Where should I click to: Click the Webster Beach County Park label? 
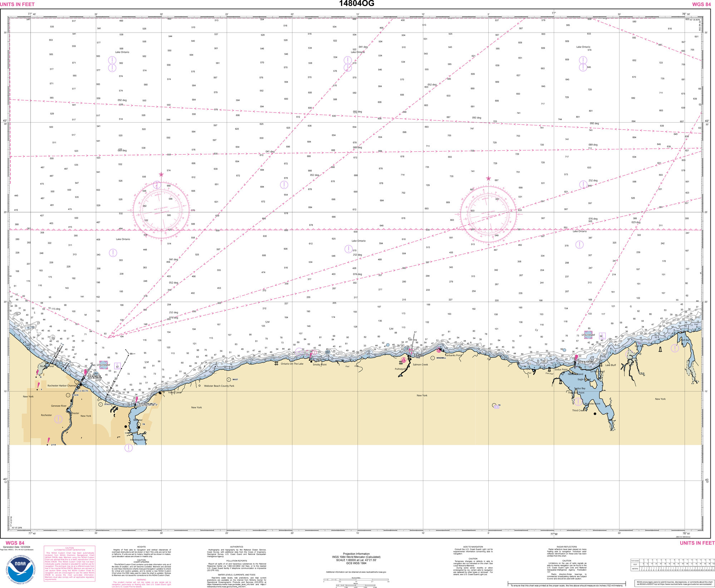coord(219,386)
